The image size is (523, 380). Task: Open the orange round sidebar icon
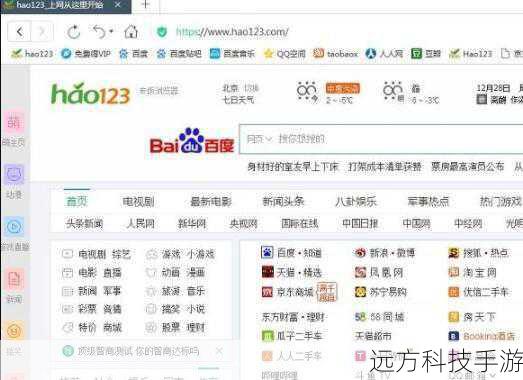[14, 331]
